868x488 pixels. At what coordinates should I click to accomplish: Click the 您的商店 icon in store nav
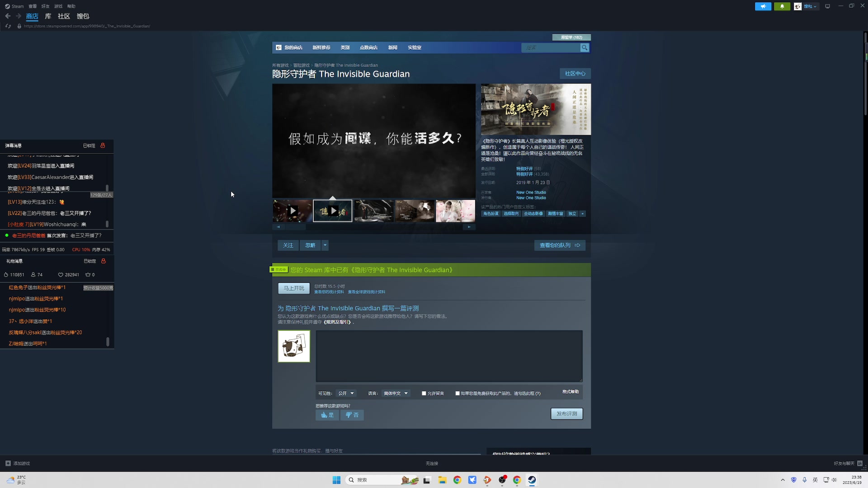278,47
